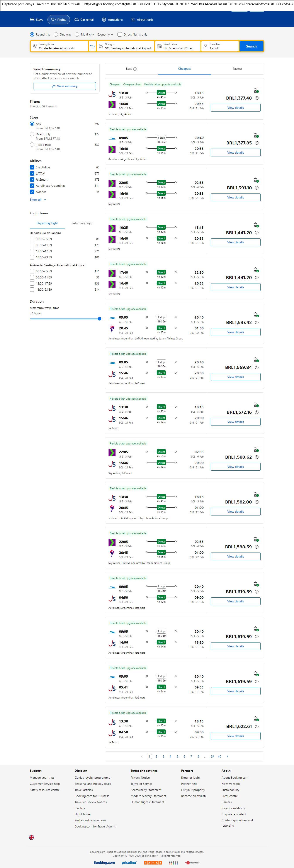Image resolution: width=294 pixels, height=868 pixels.
Task: Expand the Show all airlines list
Action: [38, 200]
